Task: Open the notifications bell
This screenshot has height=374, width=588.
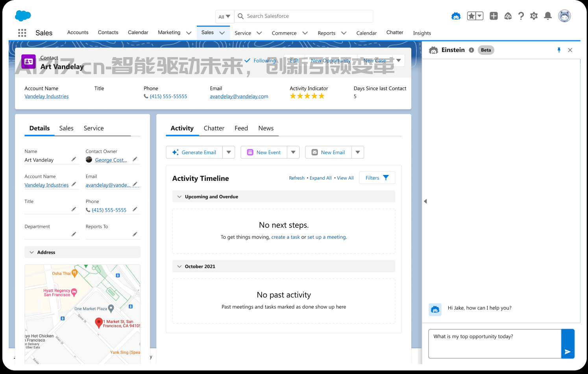Action: [547, 16]
